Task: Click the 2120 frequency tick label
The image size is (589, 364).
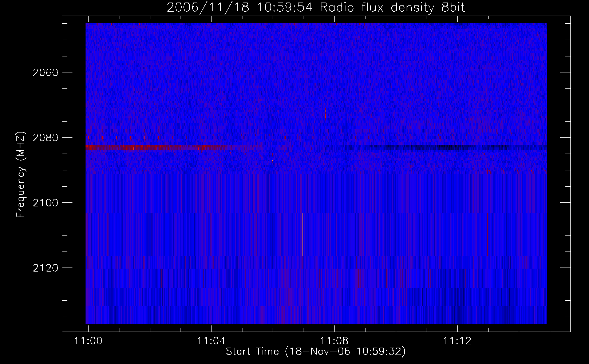Action: (x=46, y=268)
